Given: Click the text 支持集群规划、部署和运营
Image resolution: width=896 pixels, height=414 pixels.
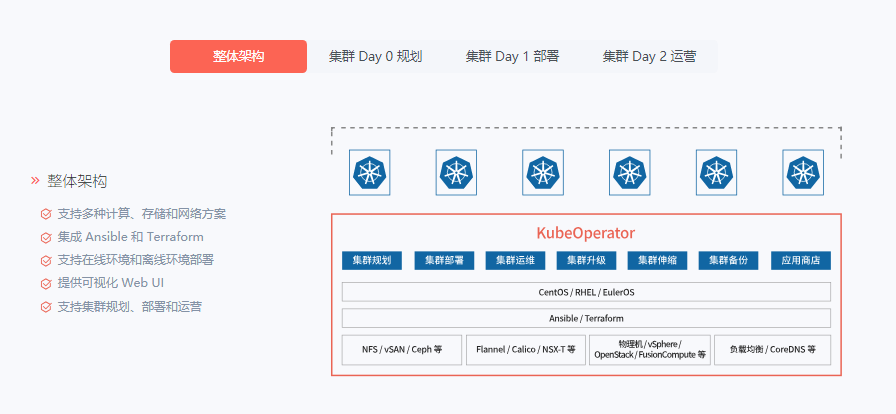Looking at the screenshot, I should (x=130, y=307).
